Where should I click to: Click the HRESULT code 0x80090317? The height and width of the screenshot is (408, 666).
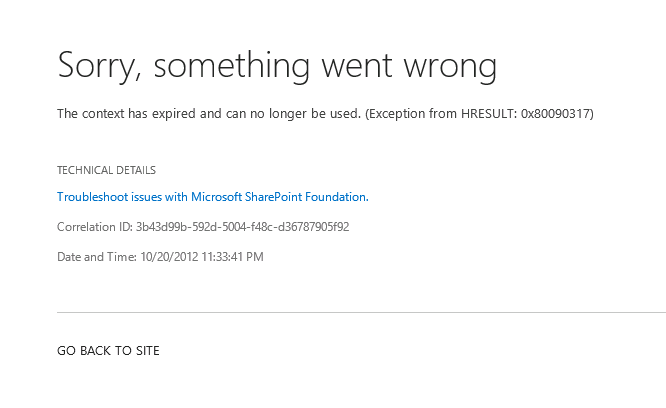tap(555, 114)
